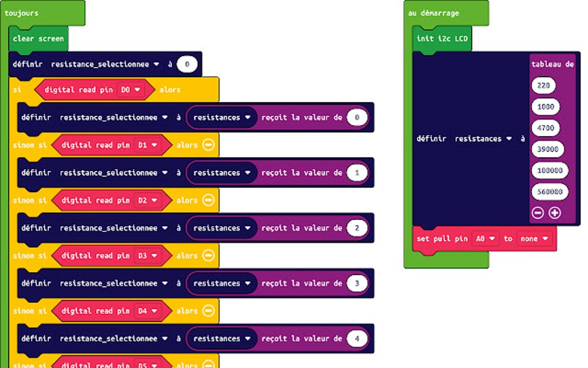This screenshot has height=368, width=588.
Task: Remove condition using minus icon on D3 block
Action: click(209, 256)
